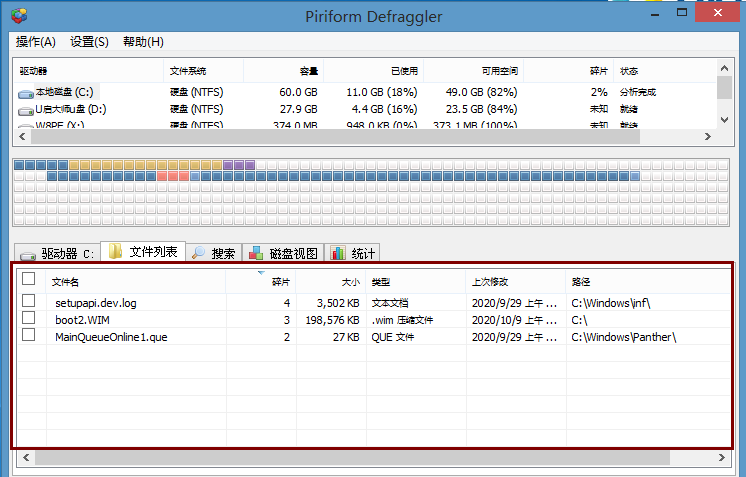This screenshot has height=477, width=746.
Task: Select the boot2.WIM file name
Action: click(82, 320)
